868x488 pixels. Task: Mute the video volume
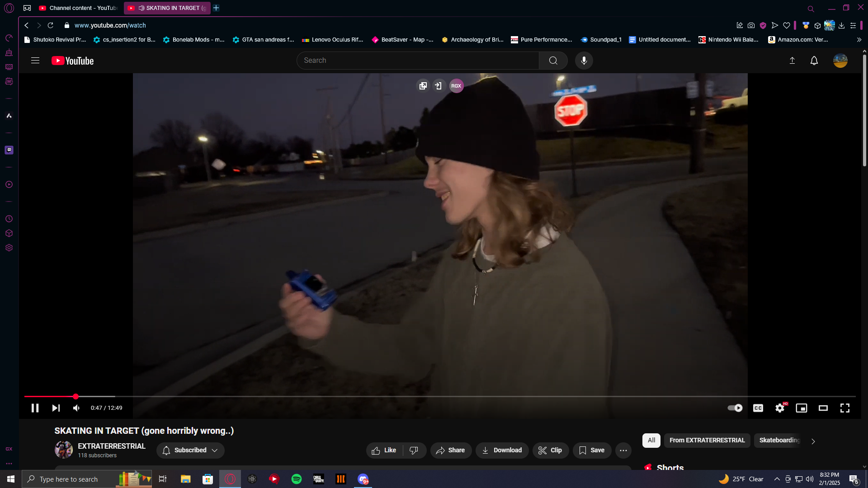coord(76,408)
